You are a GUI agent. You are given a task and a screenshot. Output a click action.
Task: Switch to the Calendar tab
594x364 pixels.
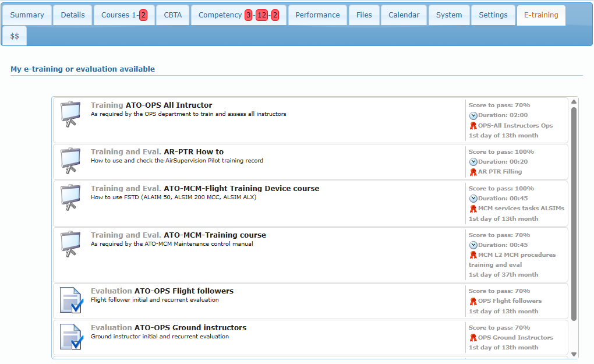[x=404, y=15]
